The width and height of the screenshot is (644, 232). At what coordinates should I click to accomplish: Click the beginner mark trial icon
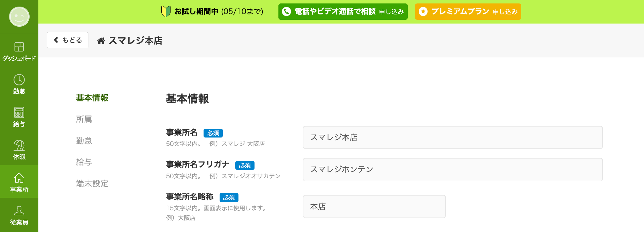click(166, 12)
